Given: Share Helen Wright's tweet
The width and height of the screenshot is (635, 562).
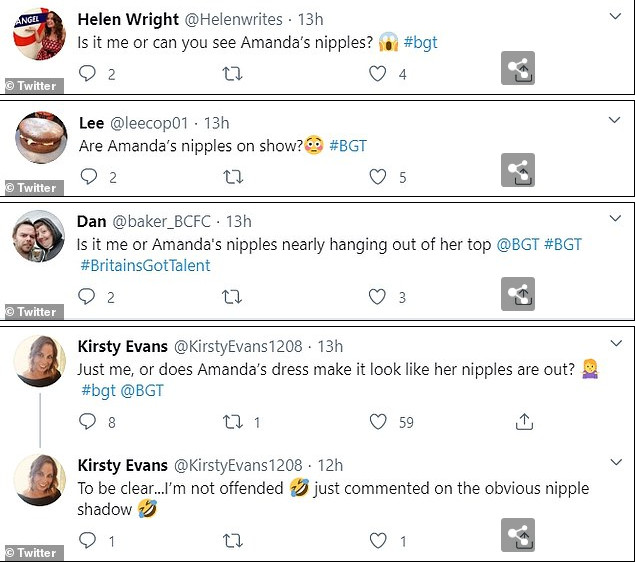Looking at the screenshot, I should [x=517, y=68].
